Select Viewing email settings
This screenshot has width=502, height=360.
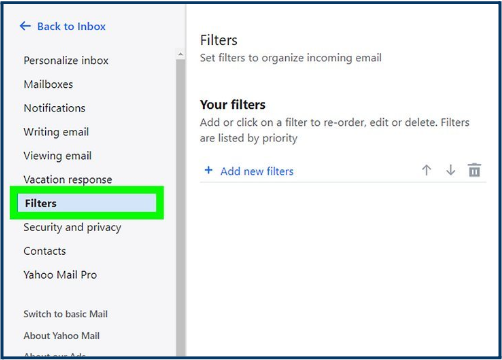(x=57, y=156)
